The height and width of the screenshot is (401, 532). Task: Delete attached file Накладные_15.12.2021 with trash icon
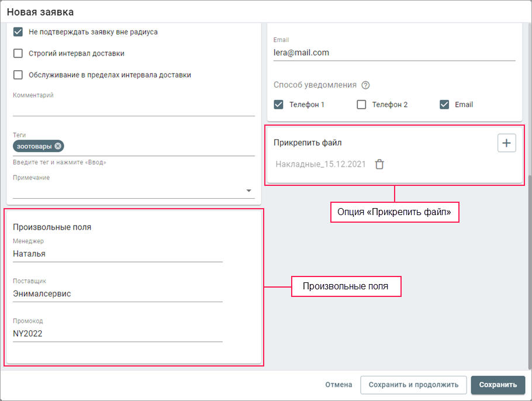(379, 164)
